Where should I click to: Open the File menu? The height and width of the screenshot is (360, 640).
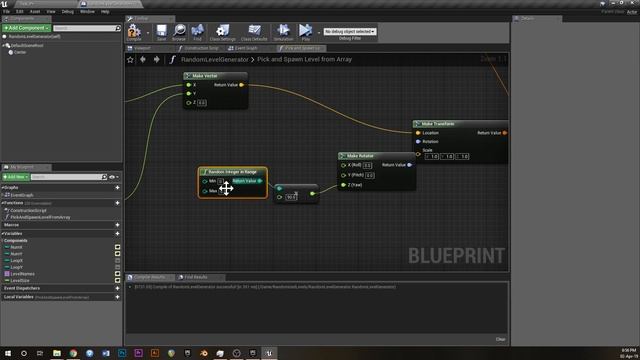click(7, 11)
